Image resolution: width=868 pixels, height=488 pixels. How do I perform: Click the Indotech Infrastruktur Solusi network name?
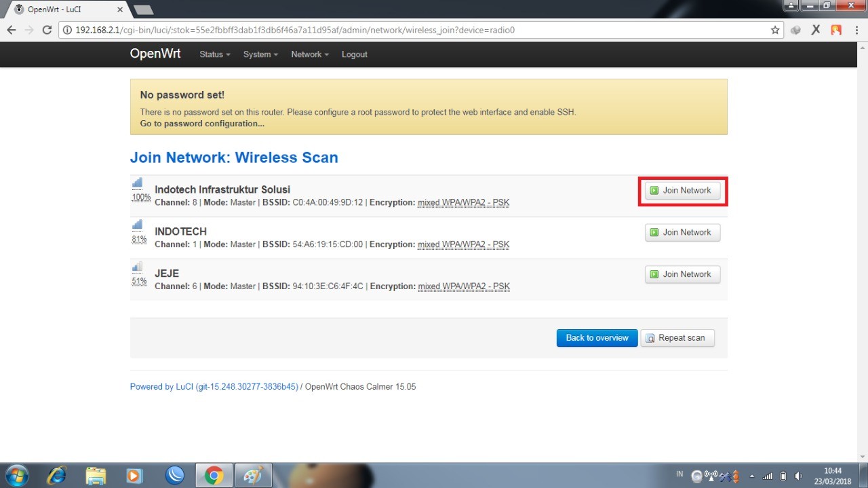click(x=222, y=189)
